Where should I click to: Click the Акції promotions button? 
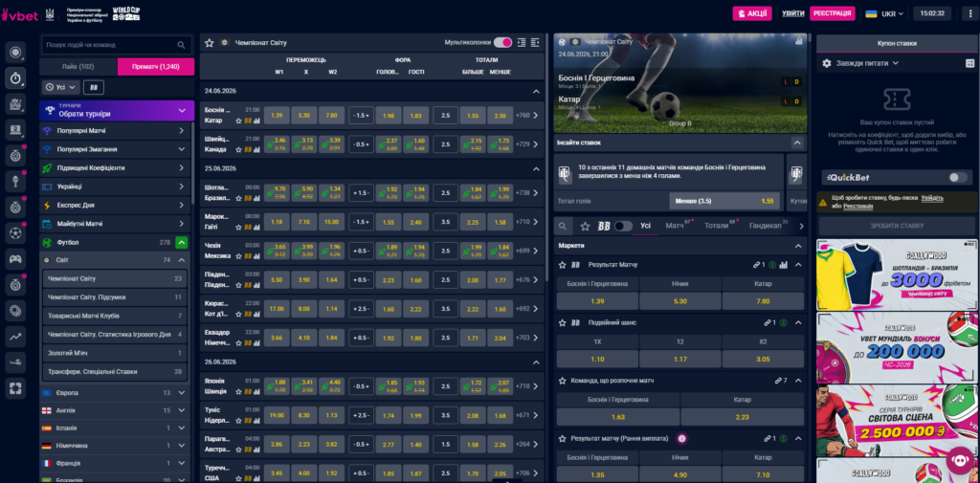[752, 13]
